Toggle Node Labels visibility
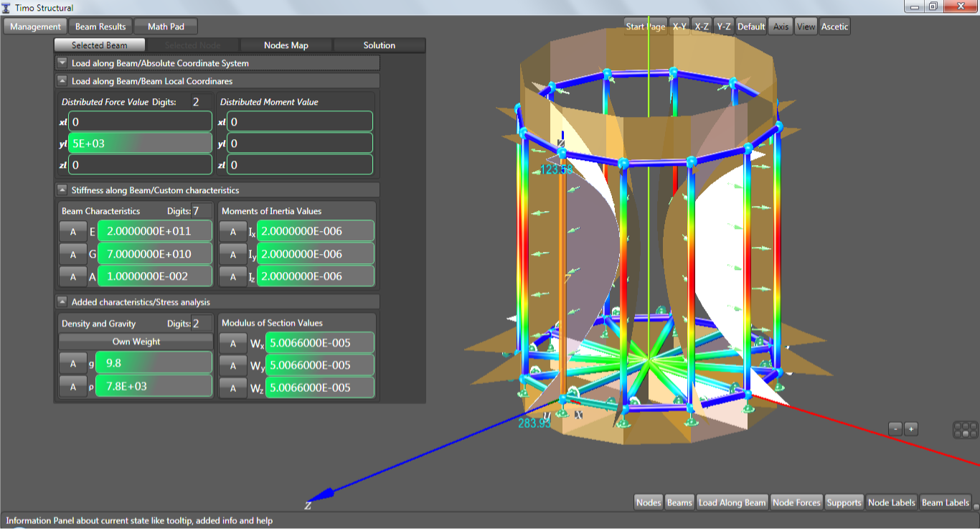The height and width of the screenshot is (529, 980). (891, 502)
